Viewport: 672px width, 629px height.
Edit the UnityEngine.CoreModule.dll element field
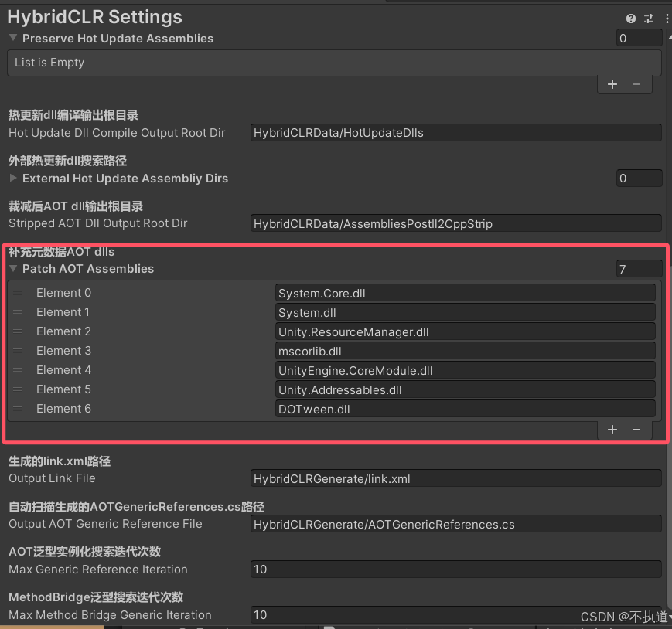point(466,370)
